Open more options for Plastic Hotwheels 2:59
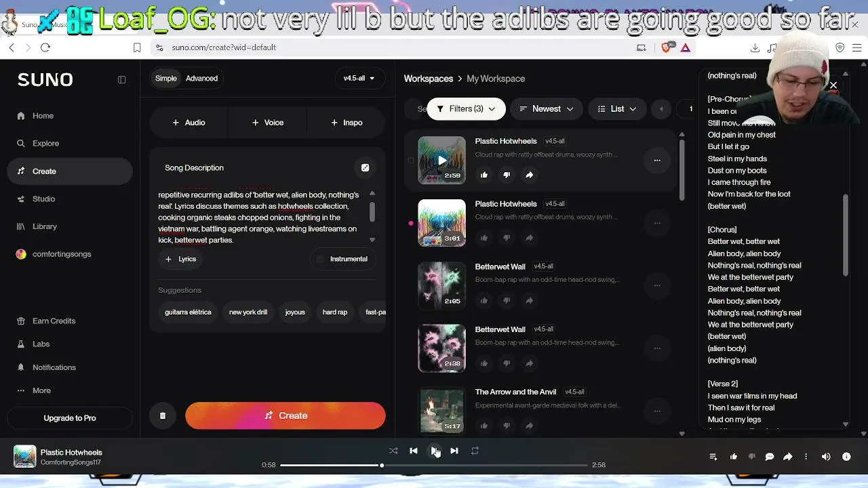This screenshot has height=488, width=868. coord(657,161)
